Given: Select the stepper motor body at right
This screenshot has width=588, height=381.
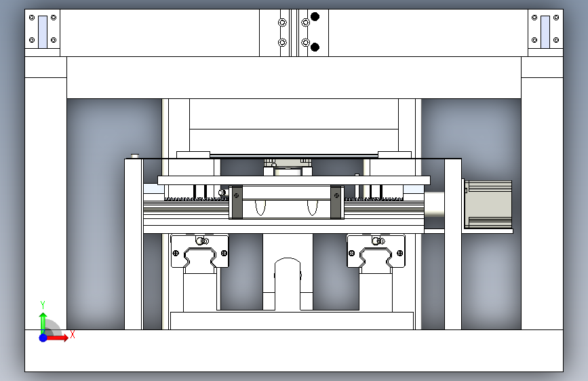Looking at the screenshot, I should pyautogui.click(x=488, y=204).
